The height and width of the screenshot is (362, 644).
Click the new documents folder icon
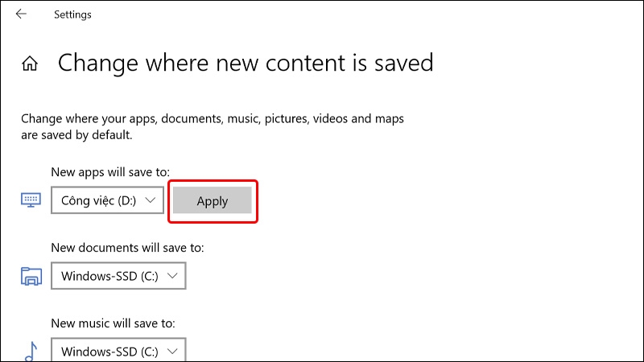(31, 276)
